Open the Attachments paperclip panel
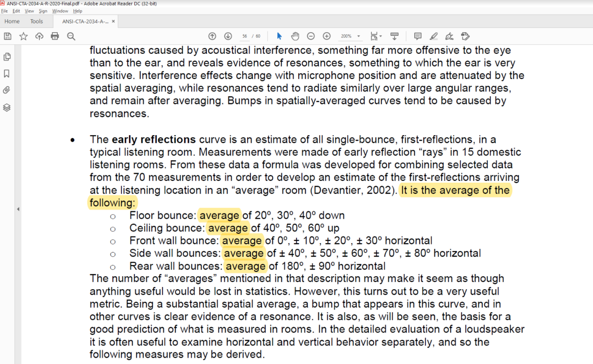Image resolution: width=593 pixels, height=364 pixels. pyautogui.click(x=7, y=90)
